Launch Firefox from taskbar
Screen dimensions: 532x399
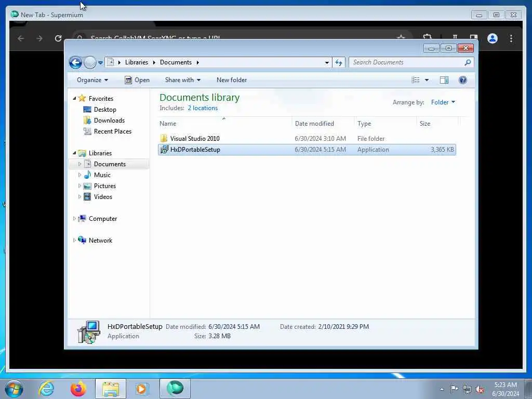coord(78,389)
